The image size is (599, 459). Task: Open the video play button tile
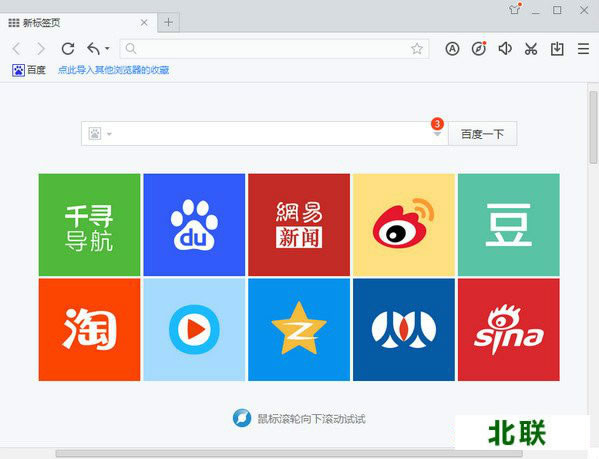tap(194, 330)
